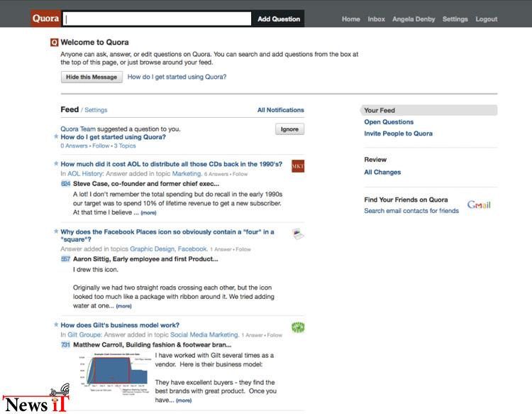The width and height of the screenshot is (532, 414).
Task: Open the Facebook Places icon question
Action: coord(167,235)
